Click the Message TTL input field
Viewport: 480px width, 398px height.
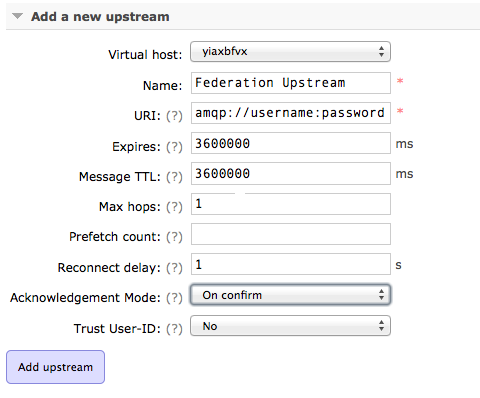click(x=291, y=173)
